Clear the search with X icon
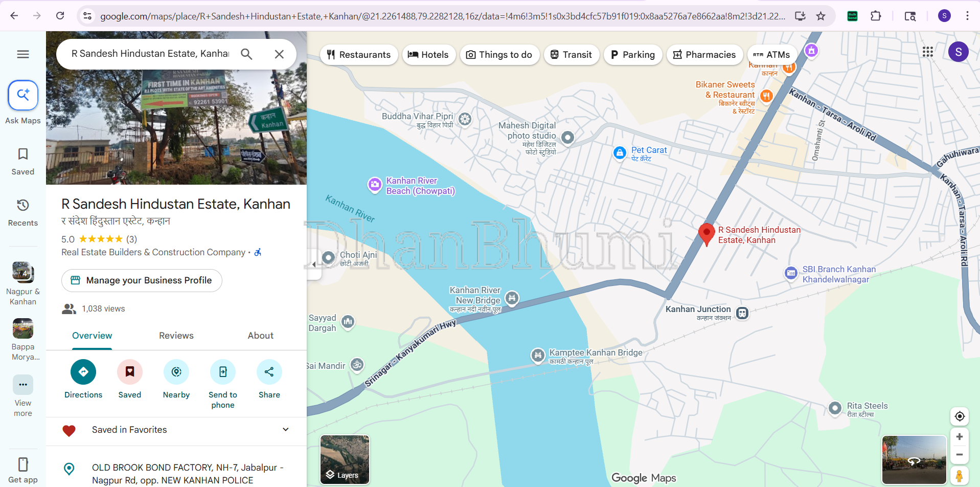This screenshot has width=980, height=487. (279, 54)
